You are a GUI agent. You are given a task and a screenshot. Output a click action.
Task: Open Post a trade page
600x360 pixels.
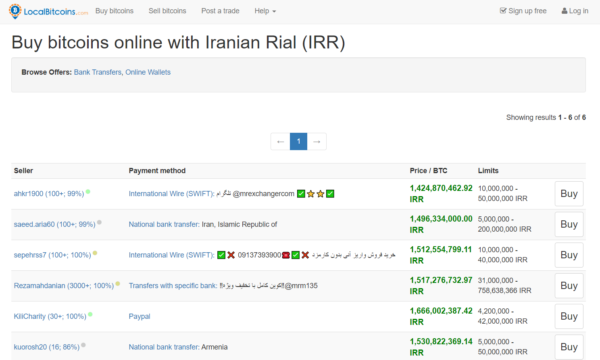click(x=220, y=11)
